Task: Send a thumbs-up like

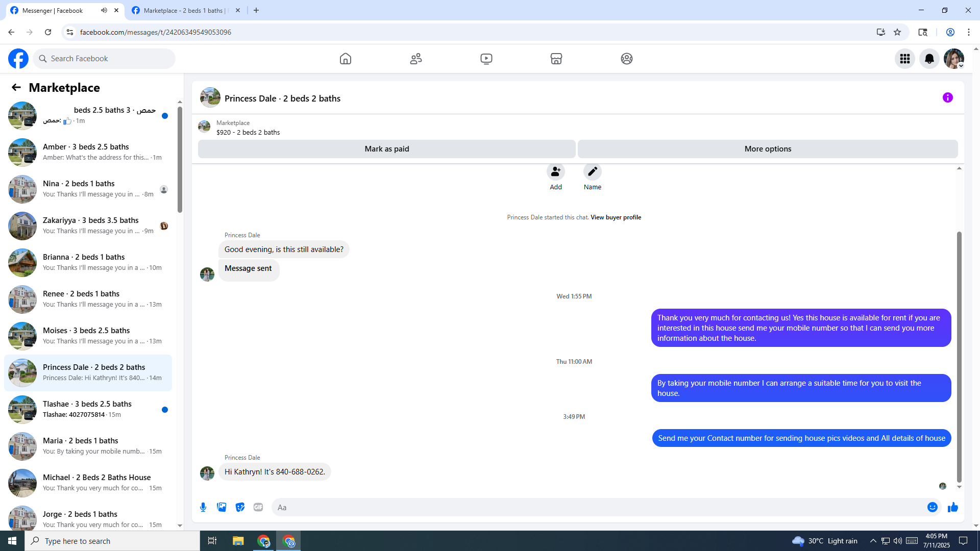Action: pos(953,507)
